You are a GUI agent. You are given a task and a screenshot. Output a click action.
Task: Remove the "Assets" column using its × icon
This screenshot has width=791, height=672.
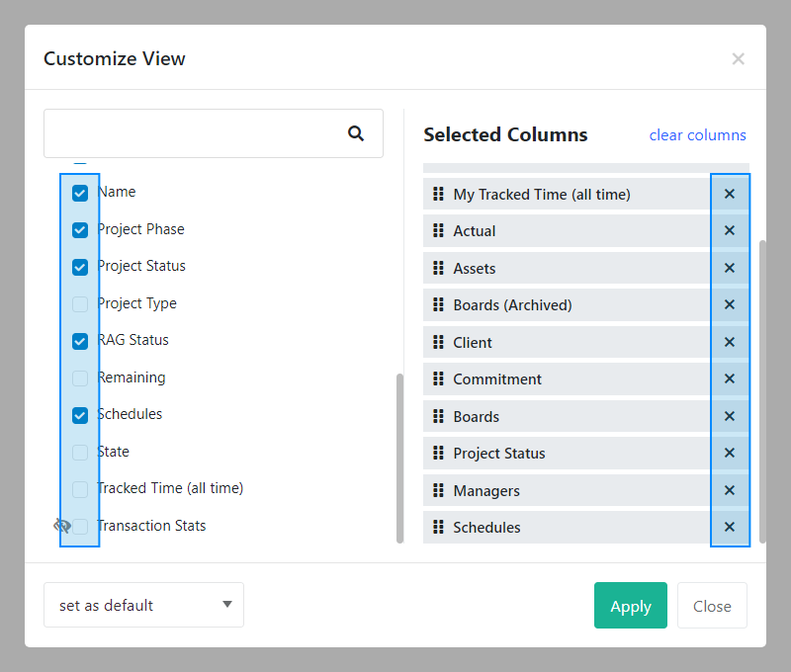tap(730, 268)
